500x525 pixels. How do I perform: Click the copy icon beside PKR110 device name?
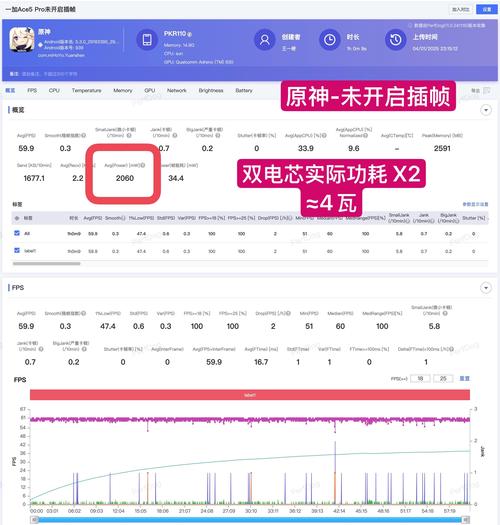(190, 34)
